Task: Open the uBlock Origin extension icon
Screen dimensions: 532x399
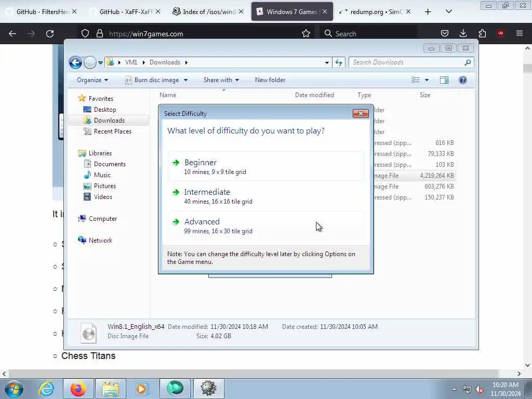Action: click(501, 33)
